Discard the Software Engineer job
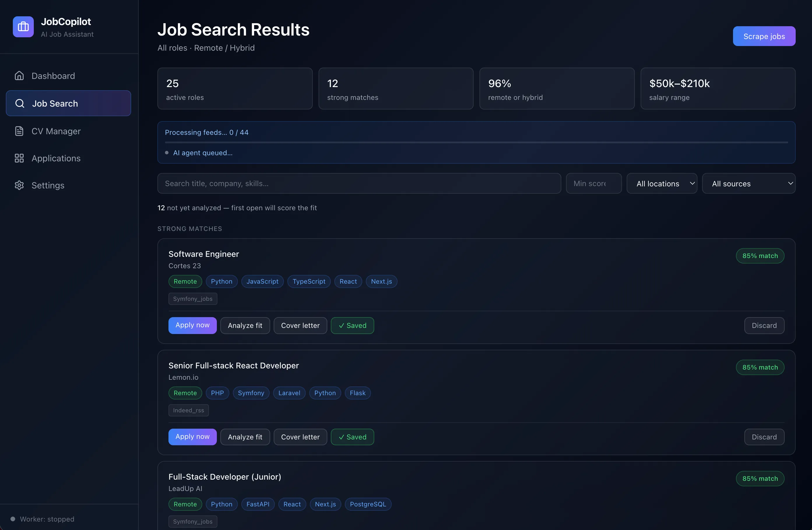Viewport: 812px width, 530px height. click(x=764, y=326)
